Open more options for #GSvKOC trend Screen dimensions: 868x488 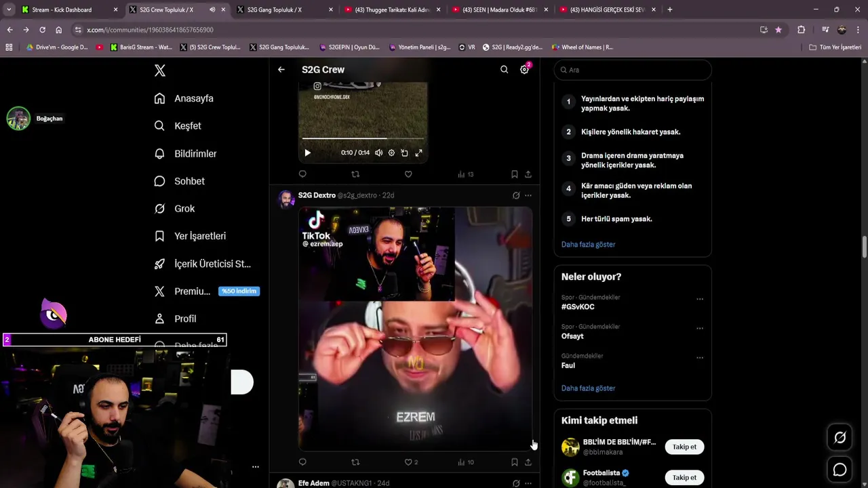[700, 299]
